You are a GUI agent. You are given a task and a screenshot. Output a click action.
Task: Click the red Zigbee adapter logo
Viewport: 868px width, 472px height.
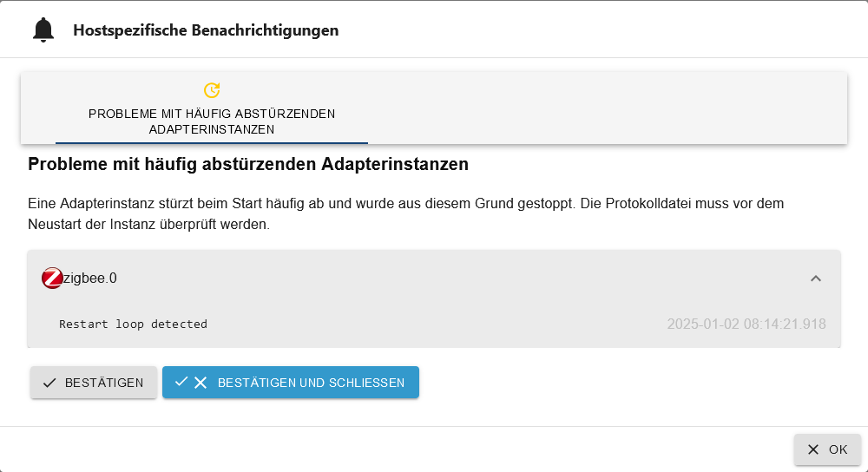click(x=52, y=279)
